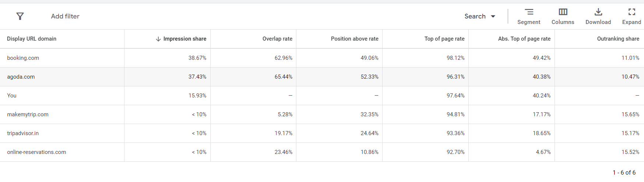Open the Segment options icon
This screenshot has height=182, width=644.
click(529, 12)
